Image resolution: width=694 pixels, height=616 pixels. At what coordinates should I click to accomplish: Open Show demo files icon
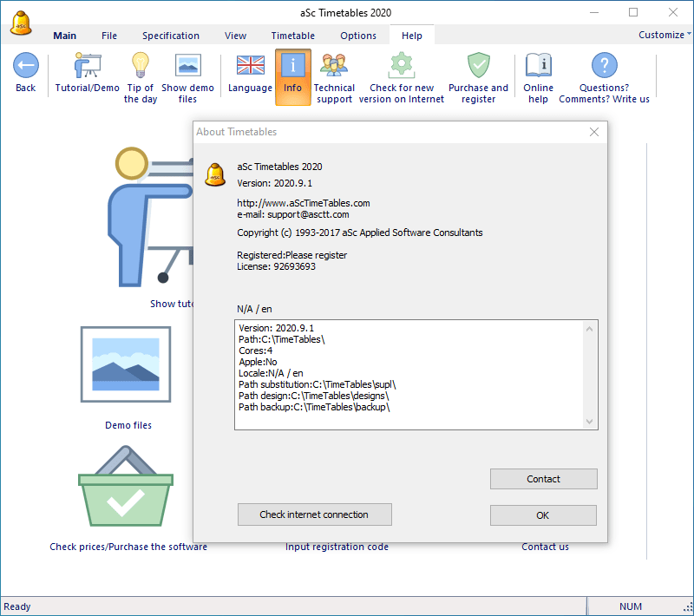click(188, 65)
